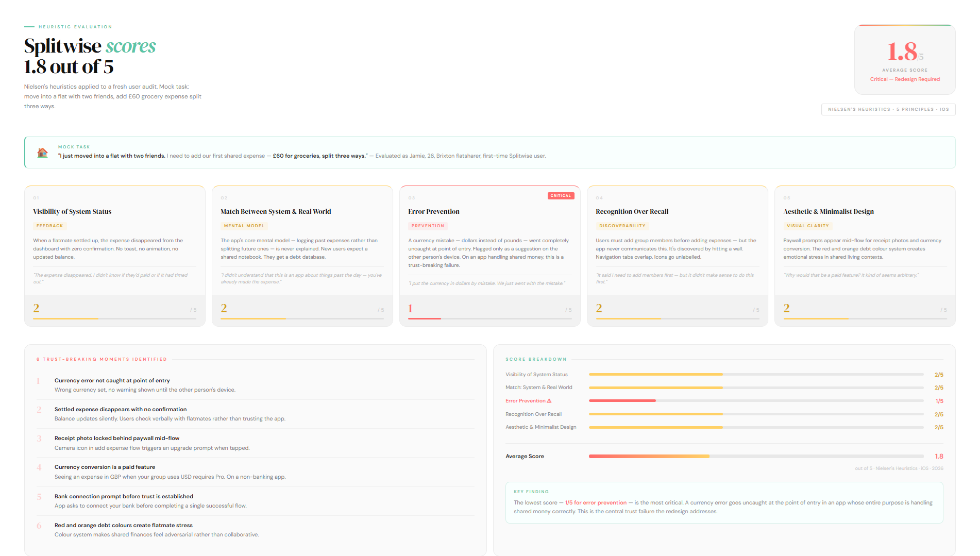Viewport: 980px width, 556px height.
Task: Select 'Receipt photo locked behind paywall mid-flow'
Action: pyautogui.click(x=117, y=439)
